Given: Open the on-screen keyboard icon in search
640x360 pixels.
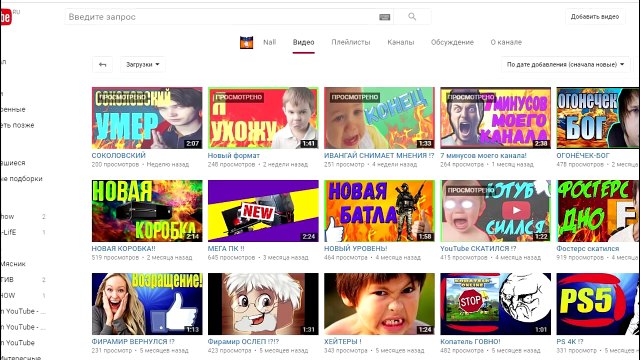Looking at the screenshot, I should (x=384, y=17).
